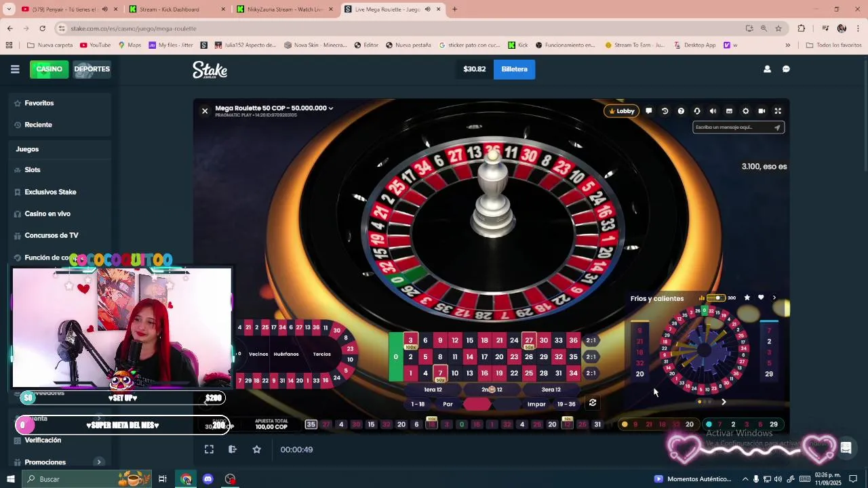Switch to the CASINO tab
868x488 pixels.
(49, 69)
